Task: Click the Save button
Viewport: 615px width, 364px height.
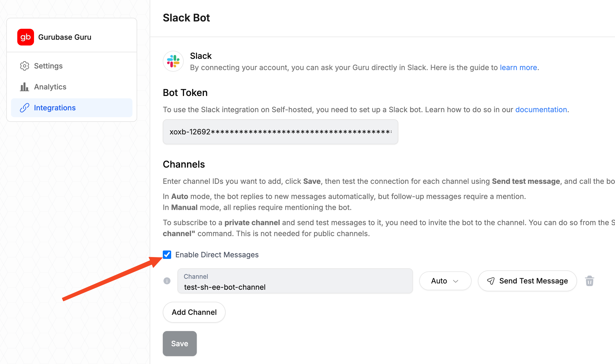Action: pos(180,344)
